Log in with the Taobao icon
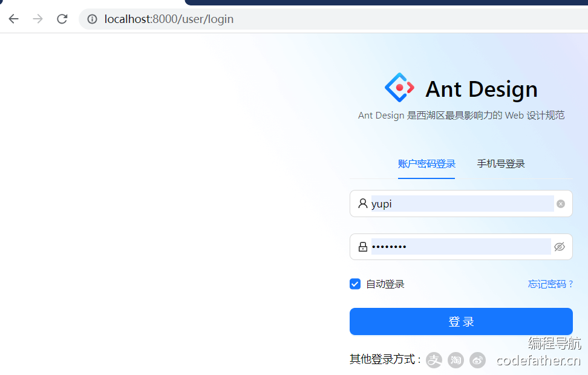Image resolution: width=588 pixels, height=375 pixels. click(x=456, y=360)
